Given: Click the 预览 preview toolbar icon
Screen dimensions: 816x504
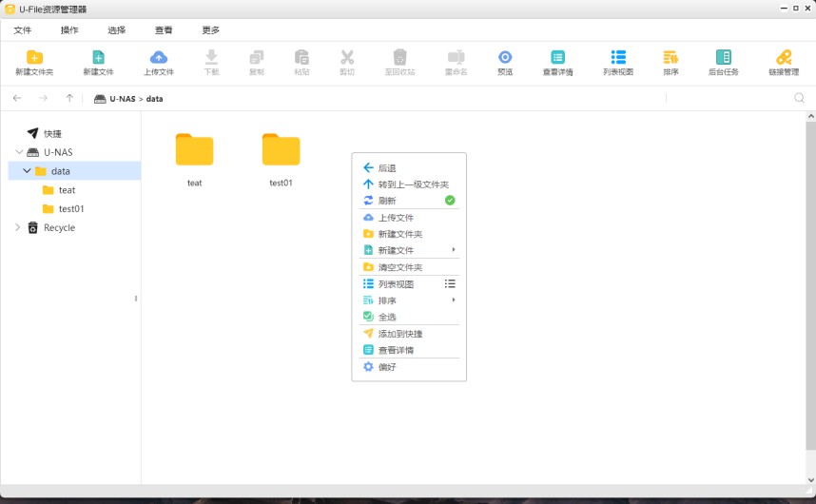Looking at the screenshot, I should (x=505, y=57).
